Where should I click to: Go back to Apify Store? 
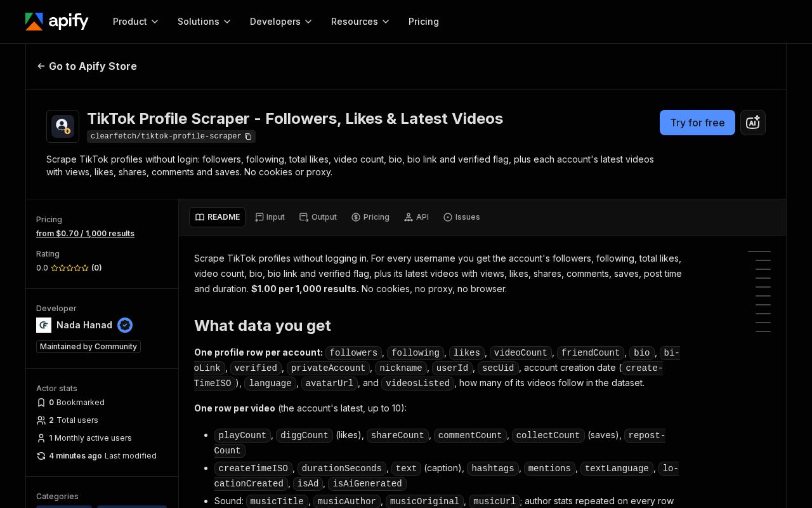pos(87,66)
